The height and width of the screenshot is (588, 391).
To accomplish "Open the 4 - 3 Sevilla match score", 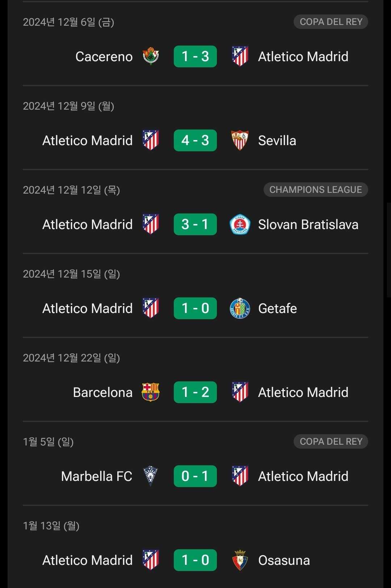I will tap(195, 140).
